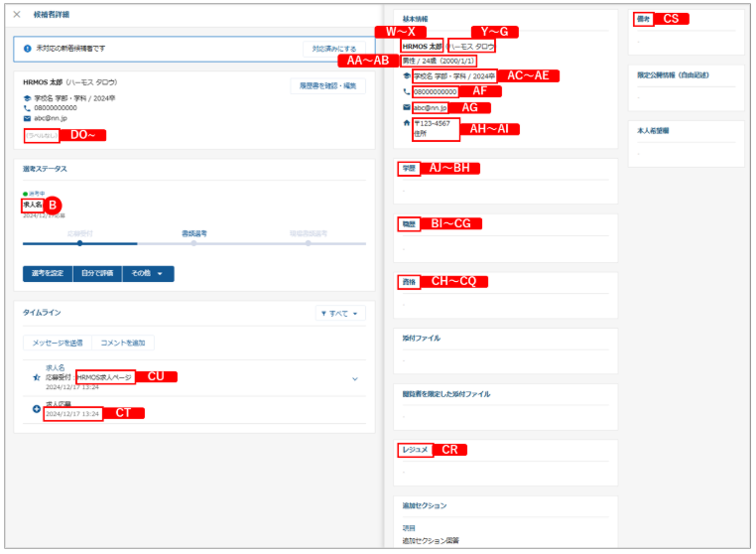Open the すべて timeline filter dropdown
The image size is (756, 554).
339,314
